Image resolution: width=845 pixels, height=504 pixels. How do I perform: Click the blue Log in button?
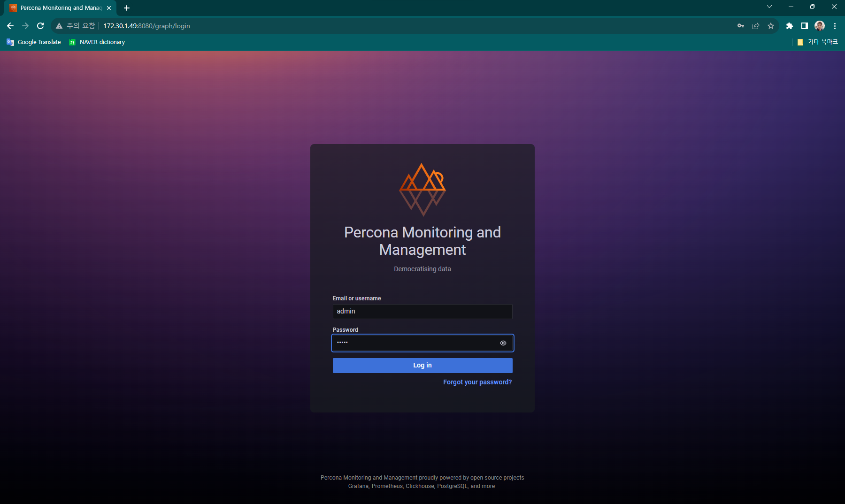click(422, 366)
